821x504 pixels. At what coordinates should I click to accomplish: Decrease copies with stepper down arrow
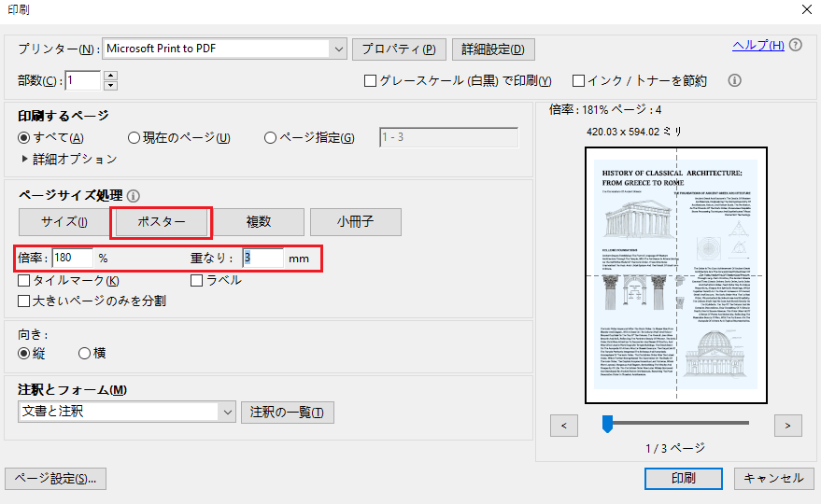click(x=110, y=85)
